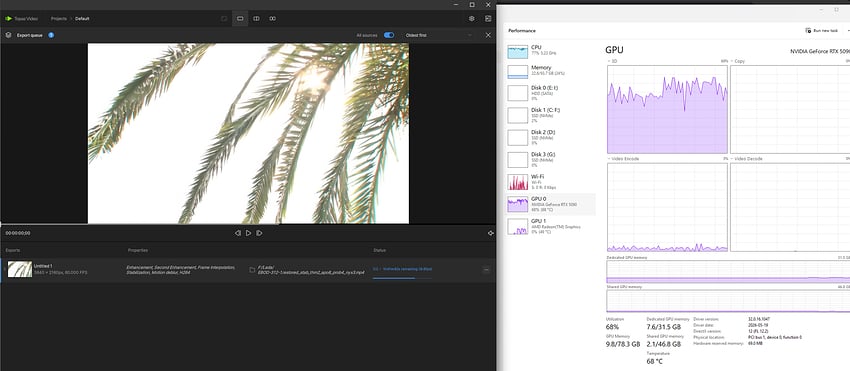Screen dimensions: 850x371
Task: Click the export progress bar for Untitled 1
Action: (x=402, y=278)
